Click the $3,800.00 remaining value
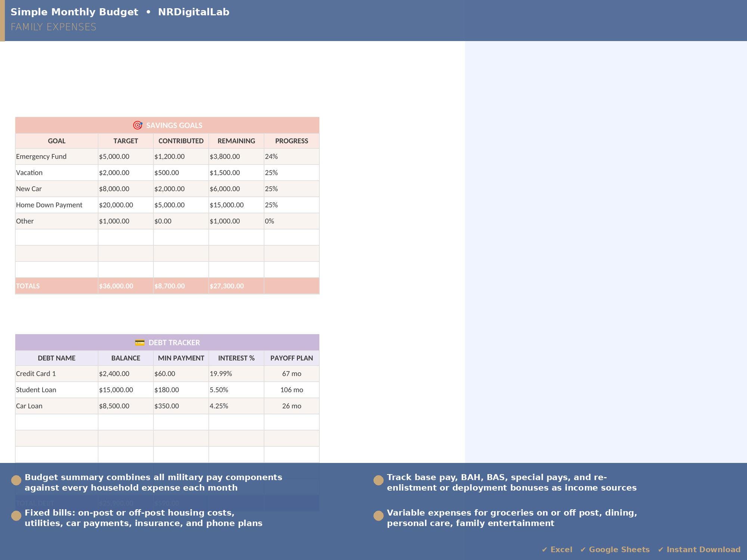Viewport: 747px width, 560px height. pyautogui.click(x=236, y=156)
